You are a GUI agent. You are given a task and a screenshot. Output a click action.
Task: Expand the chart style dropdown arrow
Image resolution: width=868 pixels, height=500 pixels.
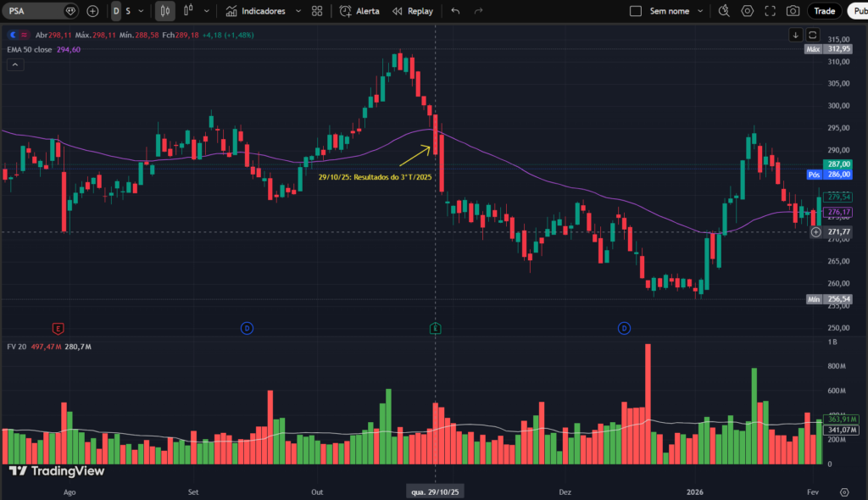(204, 10)
